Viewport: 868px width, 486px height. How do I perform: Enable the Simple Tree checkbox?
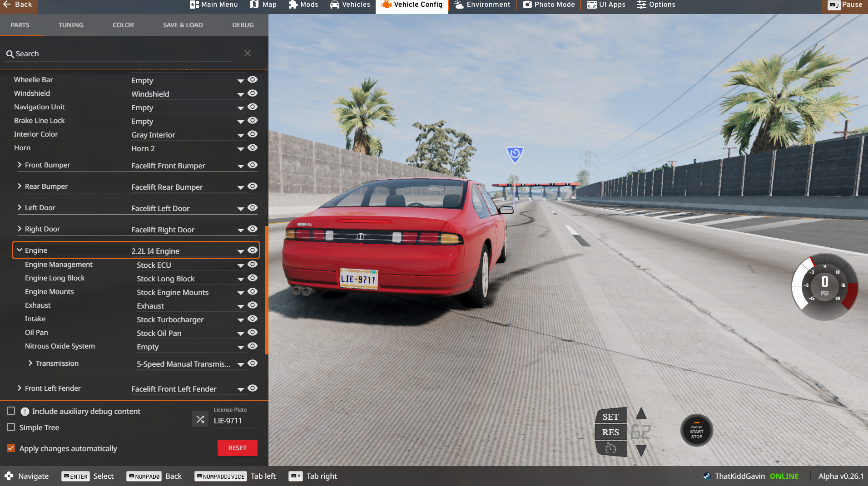click(11, 427)
